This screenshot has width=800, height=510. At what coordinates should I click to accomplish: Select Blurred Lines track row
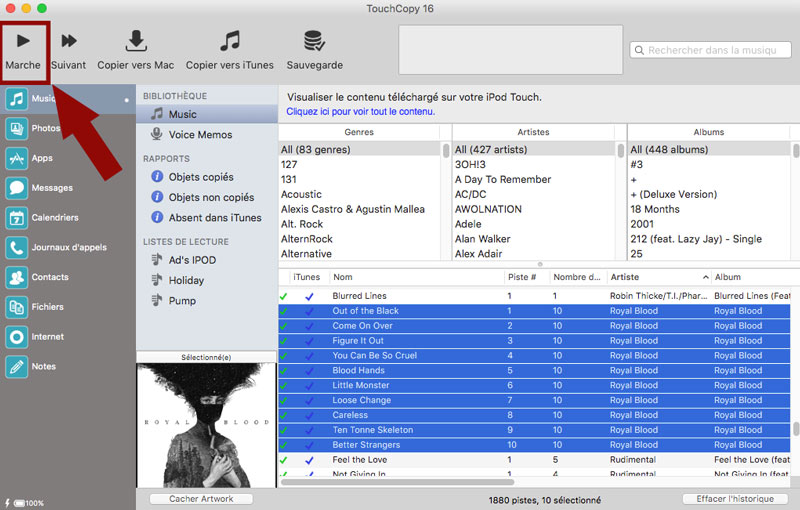coord(534,296)
